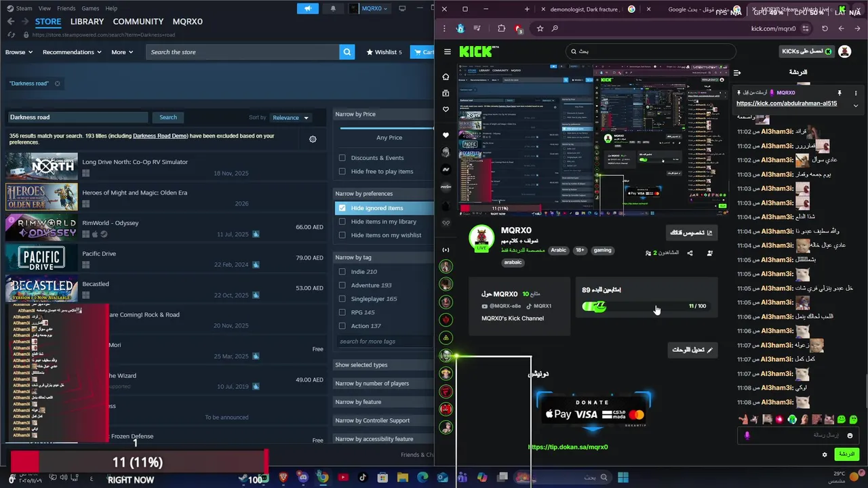Open View menu in Steam
Viewport: 868px width, 488px height.
coord(45,8)
